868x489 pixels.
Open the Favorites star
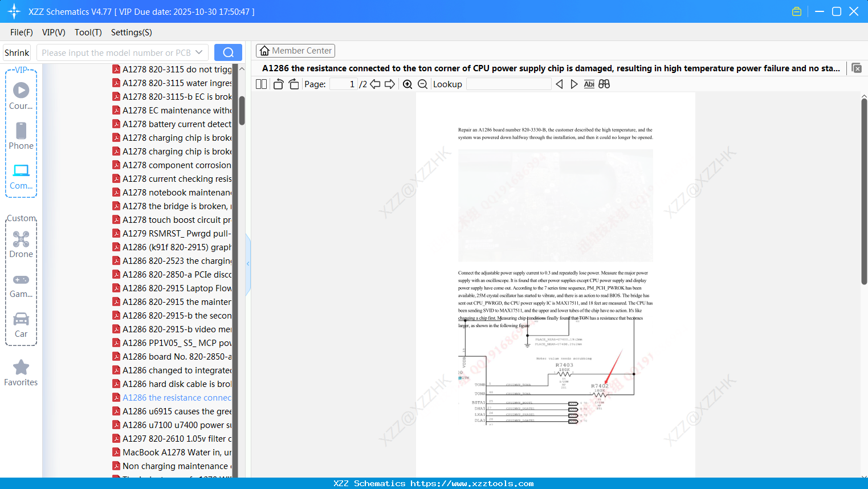point(21,373)
